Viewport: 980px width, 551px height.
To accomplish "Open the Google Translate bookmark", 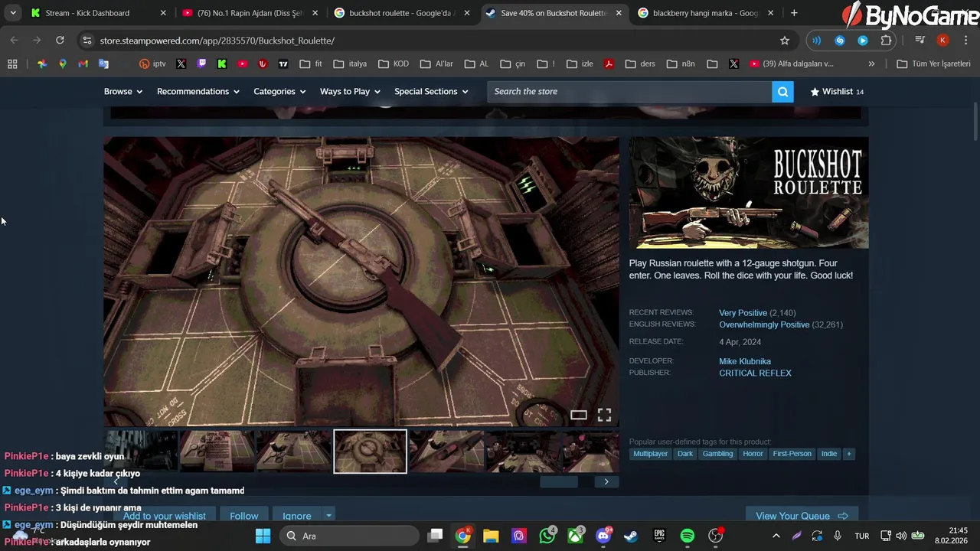I will coord(103,64).
